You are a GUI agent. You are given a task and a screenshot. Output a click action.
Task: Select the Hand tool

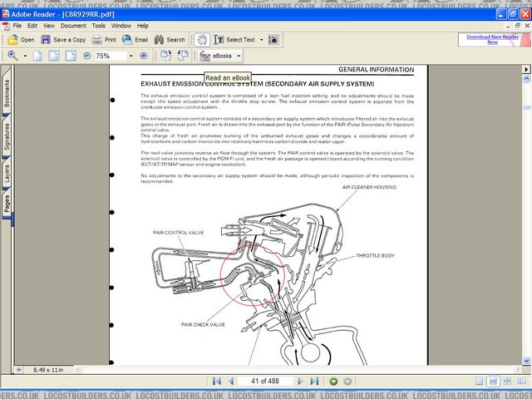(x=201, y=39)
